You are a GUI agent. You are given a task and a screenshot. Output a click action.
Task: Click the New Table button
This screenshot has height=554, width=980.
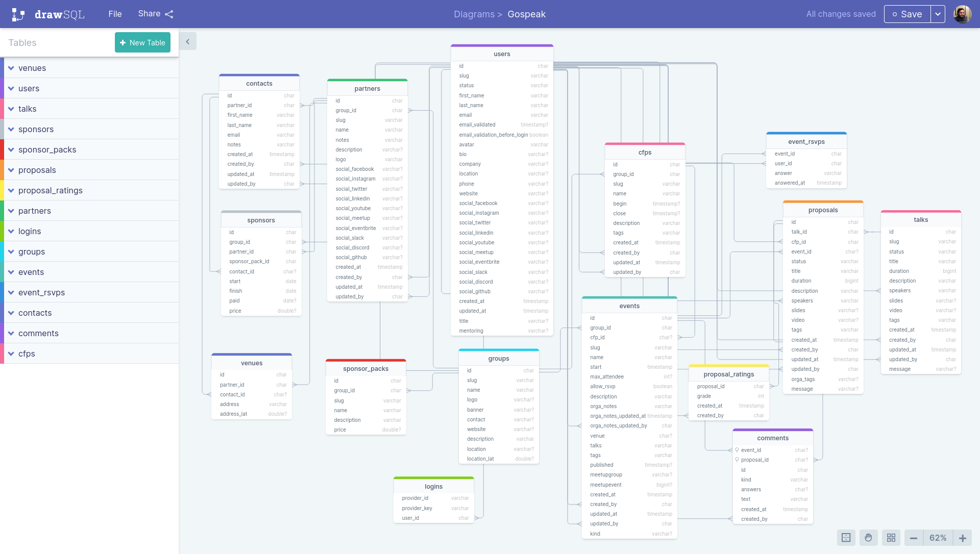coord(142,42)
